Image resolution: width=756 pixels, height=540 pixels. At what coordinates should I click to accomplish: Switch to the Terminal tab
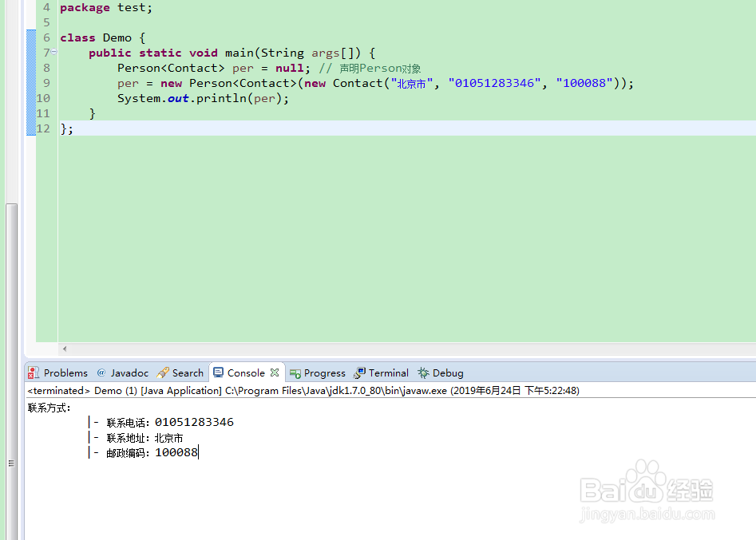click(x=382, y=372)
